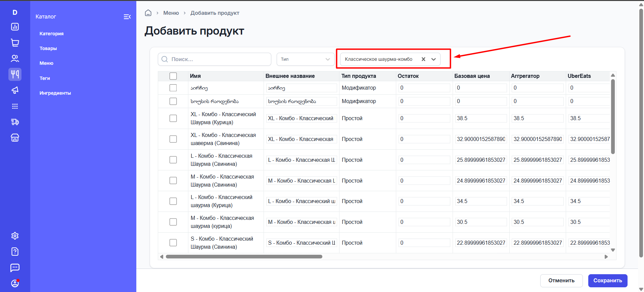This screenshot has width=644, height=292.
Task: Open settings gear icon in sidebar
Action: [x=15, y=236]
